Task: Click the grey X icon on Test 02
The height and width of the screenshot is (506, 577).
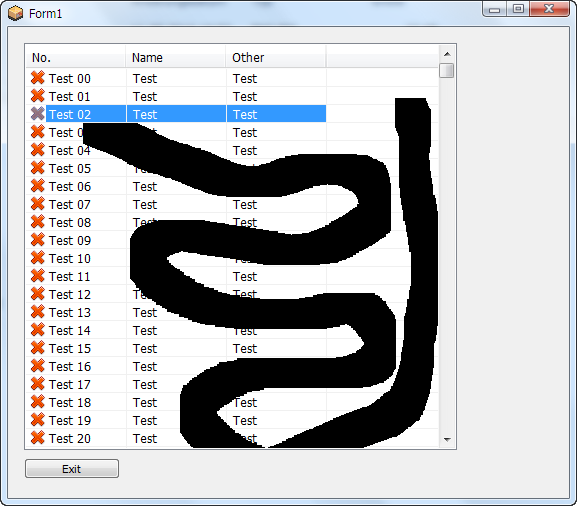Action: pyautogui.click(x=38, y=114)
